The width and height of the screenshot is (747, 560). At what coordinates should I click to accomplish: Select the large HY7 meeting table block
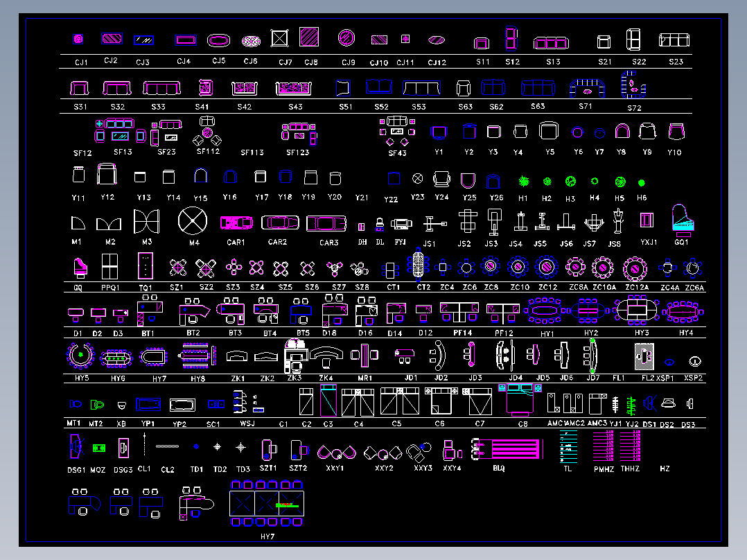click(x=267, y=504)
